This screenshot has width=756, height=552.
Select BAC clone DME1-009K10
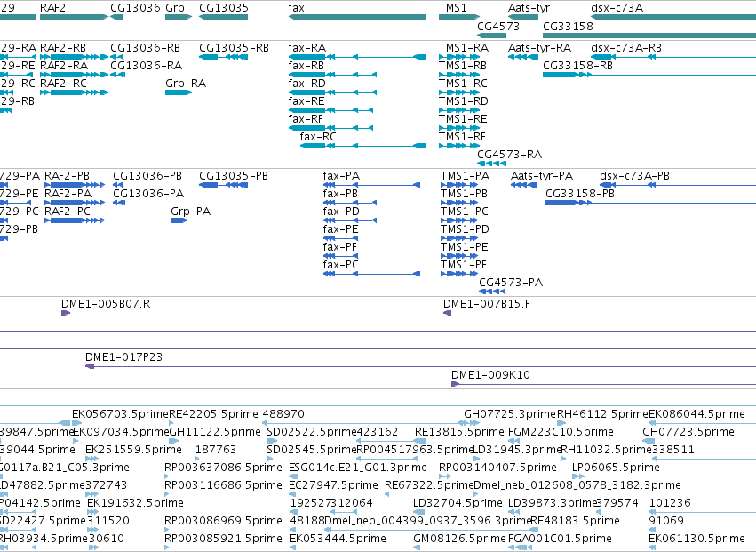(x=490, y=375)
